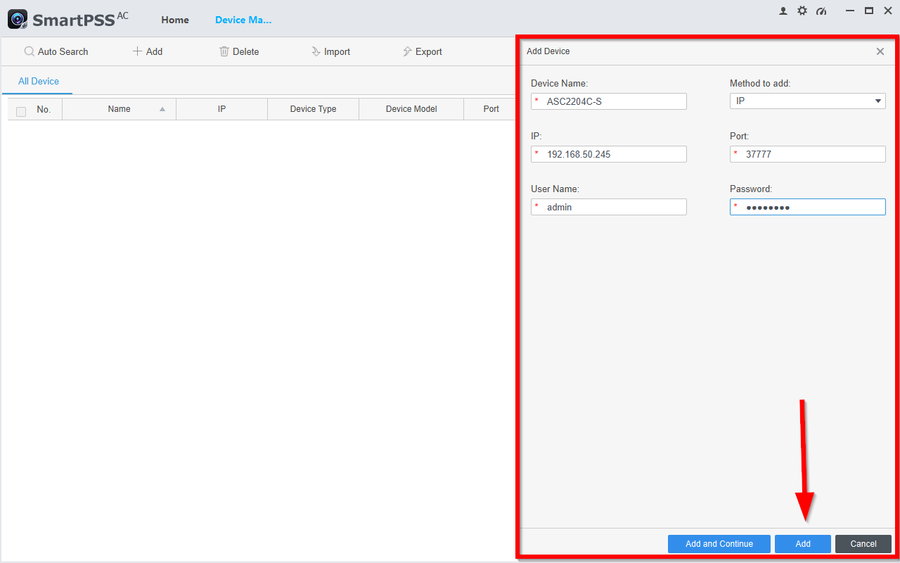Sort the list by Name column
Screen dimensions: 900x563
(x=119, y=109)
